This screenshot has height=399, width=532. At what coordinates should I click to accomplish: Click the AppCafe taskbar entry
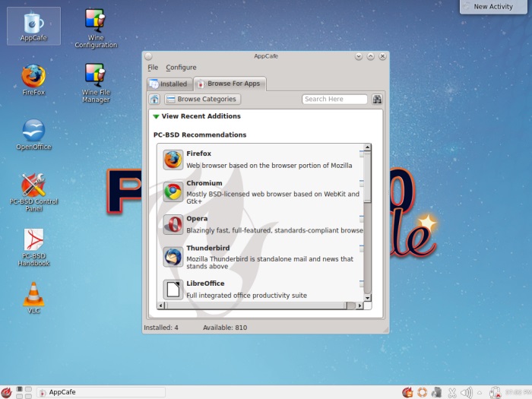pos(101,392)
